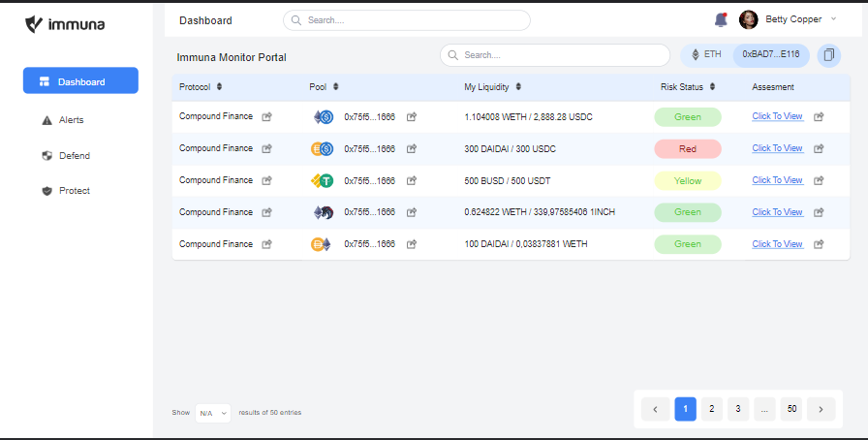Open protocol external link in DAIDAI/USDC row
Viewport: 868px width, 440px height.
click(266, 148)
